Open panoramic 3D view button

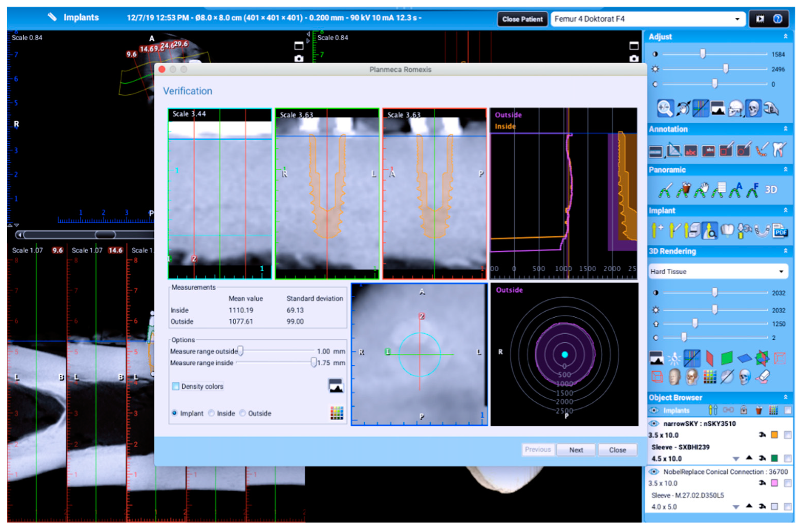[x=771, y=190]
